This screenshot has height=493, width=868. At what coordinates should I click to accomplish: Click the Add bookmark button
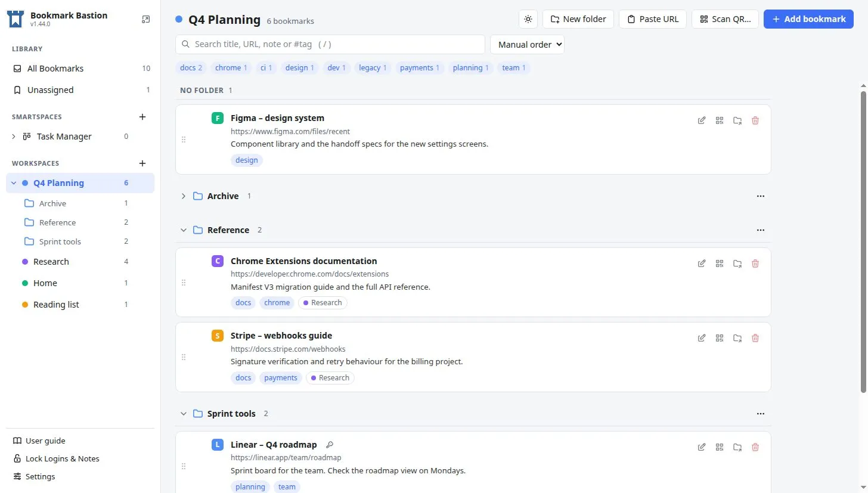click(808, 19)
